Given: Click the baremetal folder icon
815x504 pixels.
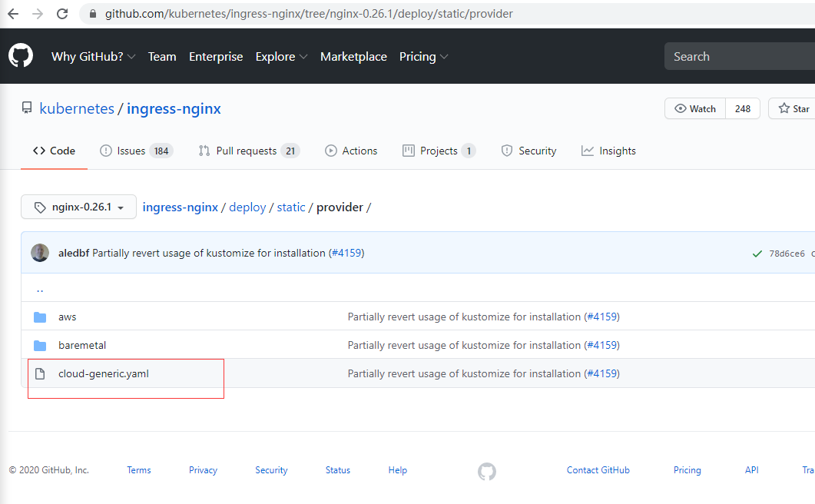Looking at the screenshot, I should (x=40, y=346).
